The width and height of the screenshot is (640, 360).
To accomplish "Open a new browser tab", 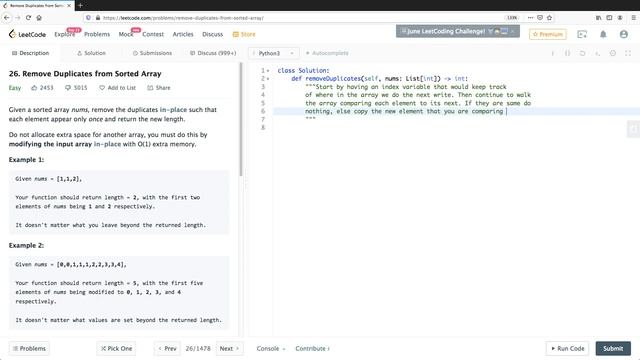I will pos(80,5).
